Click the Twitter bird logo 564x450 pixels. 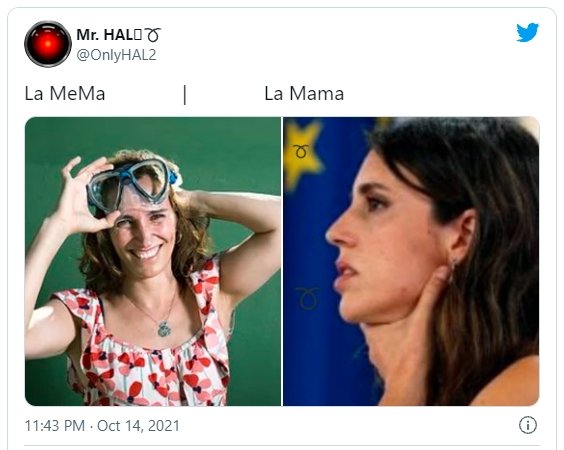(527, 33)
